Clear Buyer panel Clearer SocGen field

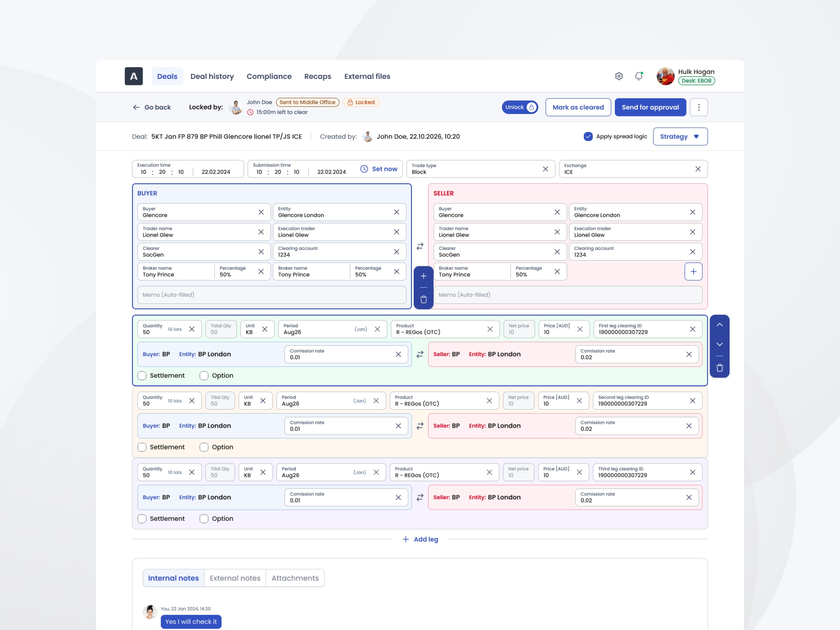click(x=261, y=252)
